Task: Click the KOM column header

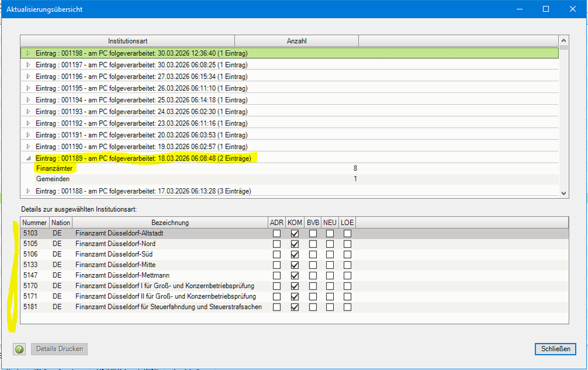Action: 295,223
